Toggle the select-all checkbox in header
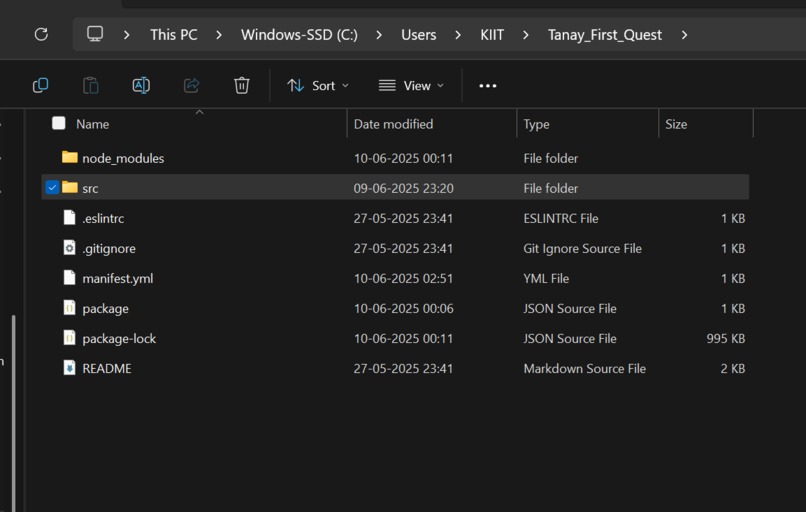Viewport: 806px width, 512px height. tap(59, 123)
